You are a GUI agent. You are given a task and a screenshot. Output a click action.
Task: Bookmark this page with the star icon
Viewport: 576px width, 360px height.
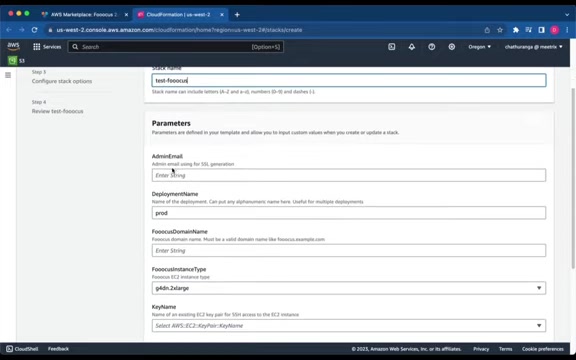click(x=500, y=30)
